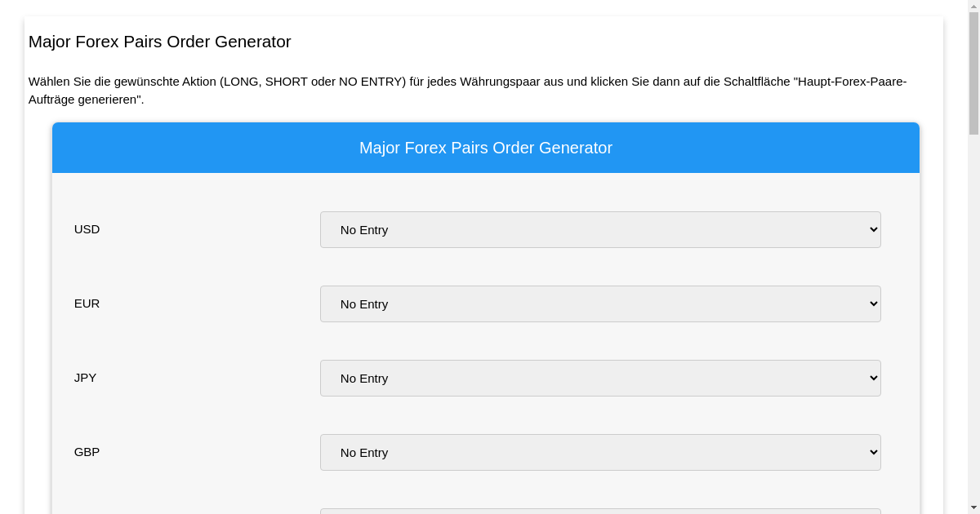Viewport: 980px width, 514px height.
Task: Open the JPY currency dropdown
Action: 600,378
